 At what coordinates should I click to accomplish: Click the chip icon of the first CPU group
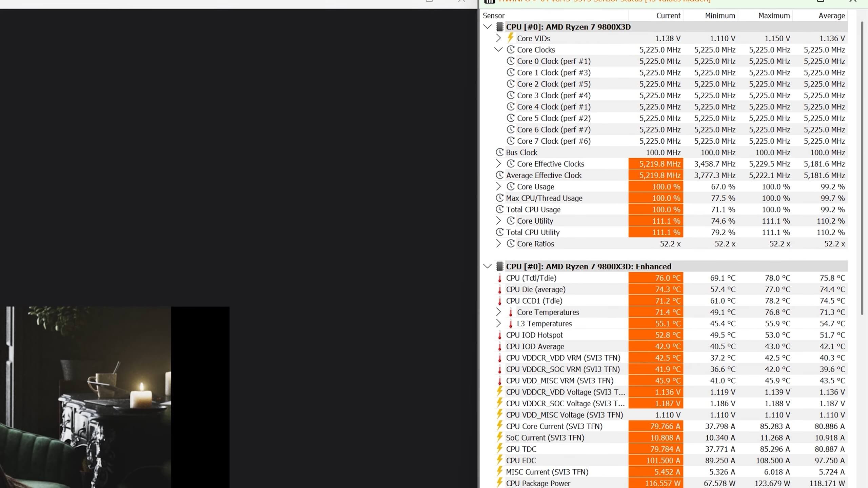[x=499, y=27]
